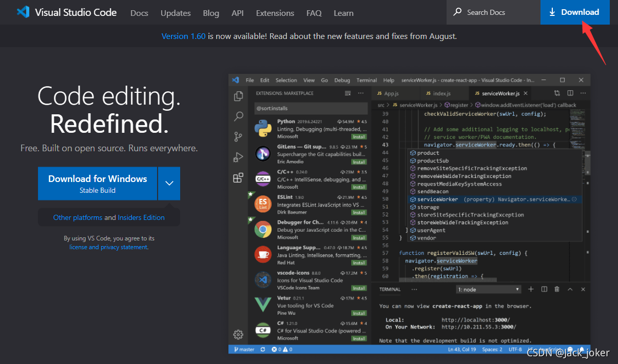Click the magnifier icon beside Search Docs
The image size is (618, 364).
[457, 12]
